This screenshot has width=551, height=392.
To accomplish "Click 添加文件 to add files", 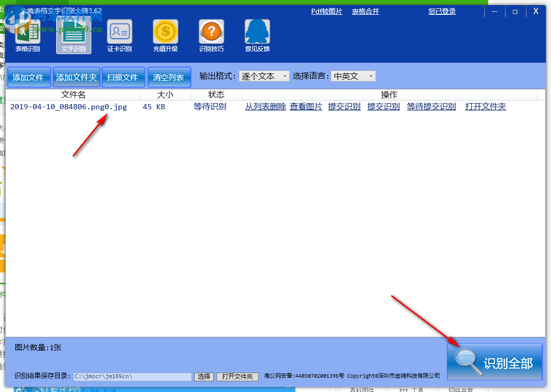I will [x=29, y=77].
